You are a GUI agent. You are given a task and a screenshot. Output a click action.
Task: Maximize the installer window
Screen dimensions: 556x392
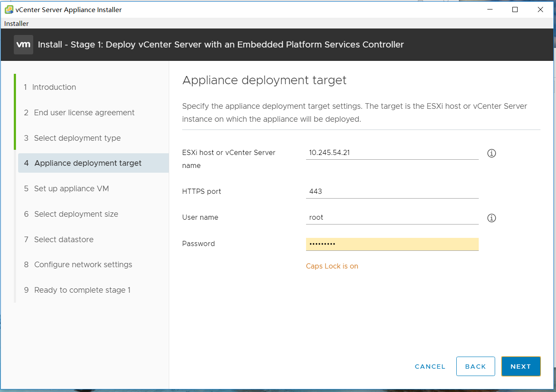pyautogui.click(x=515, y=9)
